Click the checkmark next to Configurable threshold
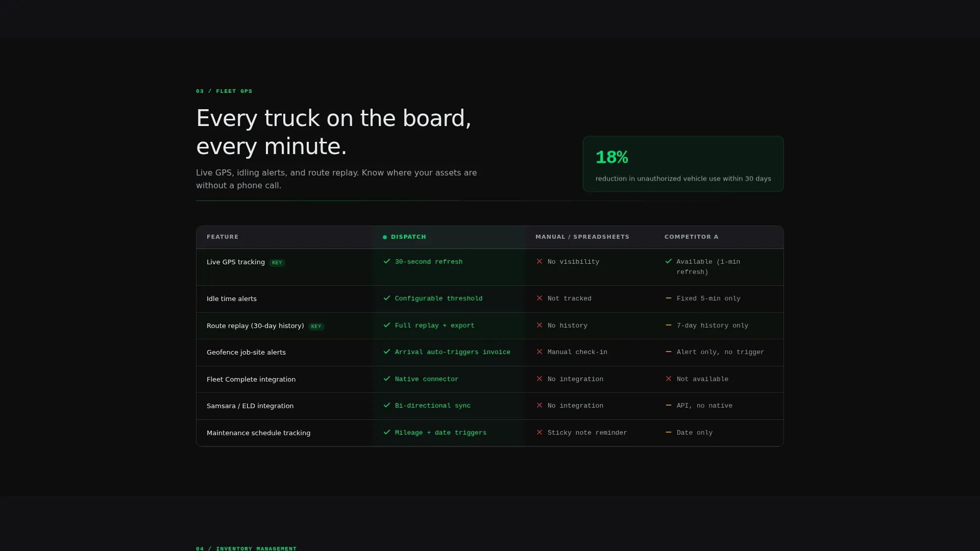The width and height of the screenshot is (980, 551). (x=387, y=298)
